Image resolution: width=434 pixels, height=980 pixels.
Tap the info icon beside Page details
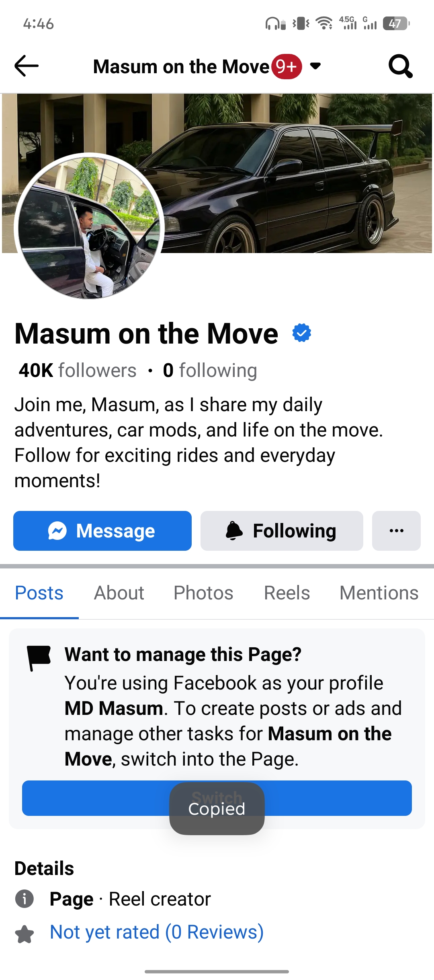pyautogui.click(x=25, y=899)
